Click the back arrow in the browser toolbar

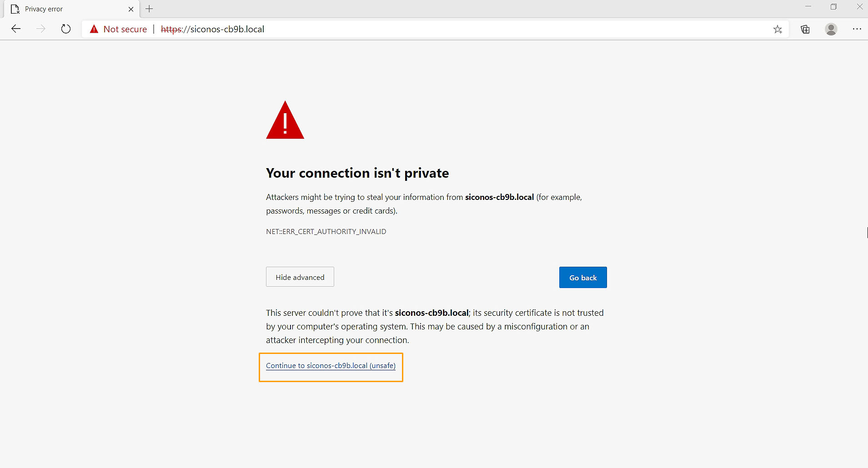[x=16, y=29]
